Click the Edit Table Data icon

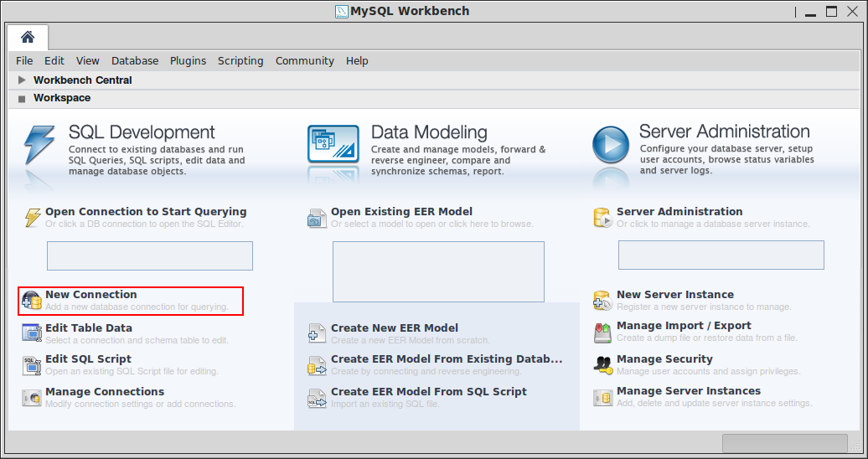click(x=32, y=333)
